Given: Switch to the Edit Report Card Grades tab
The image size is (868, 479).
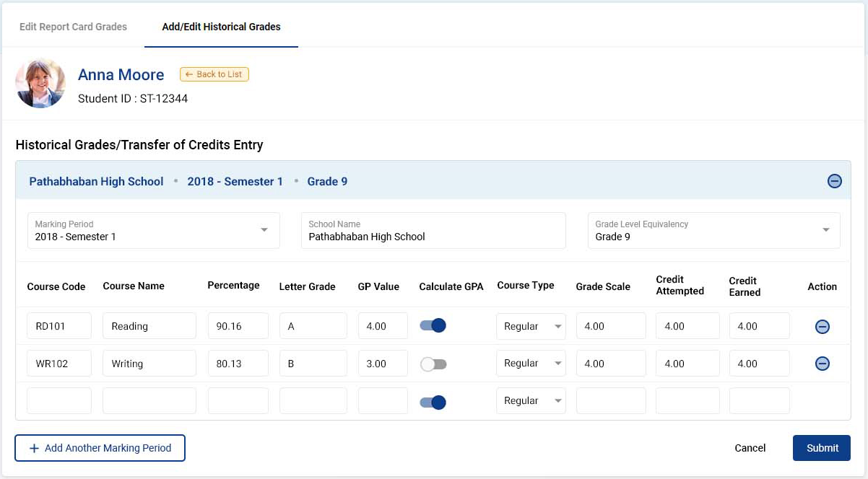Looking at the screenshot, I should pos(72,26).
